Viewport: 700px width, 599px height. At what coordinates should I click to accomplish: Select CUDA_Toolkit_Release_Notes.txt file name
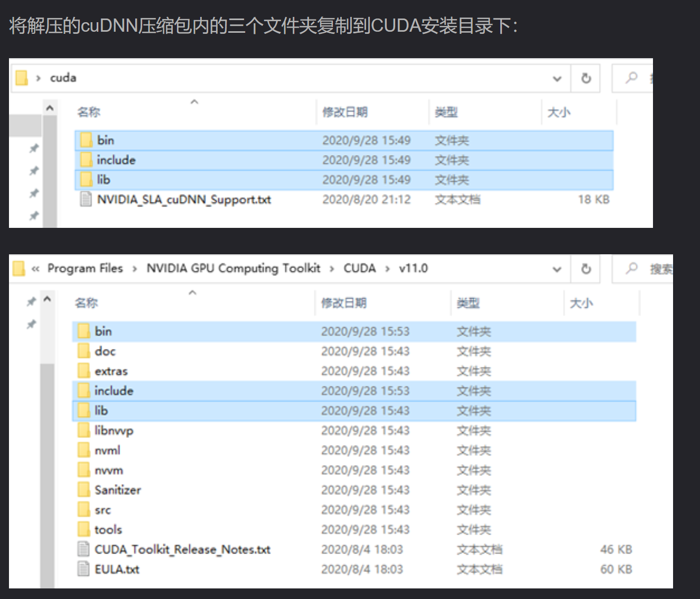click(182, 549)
